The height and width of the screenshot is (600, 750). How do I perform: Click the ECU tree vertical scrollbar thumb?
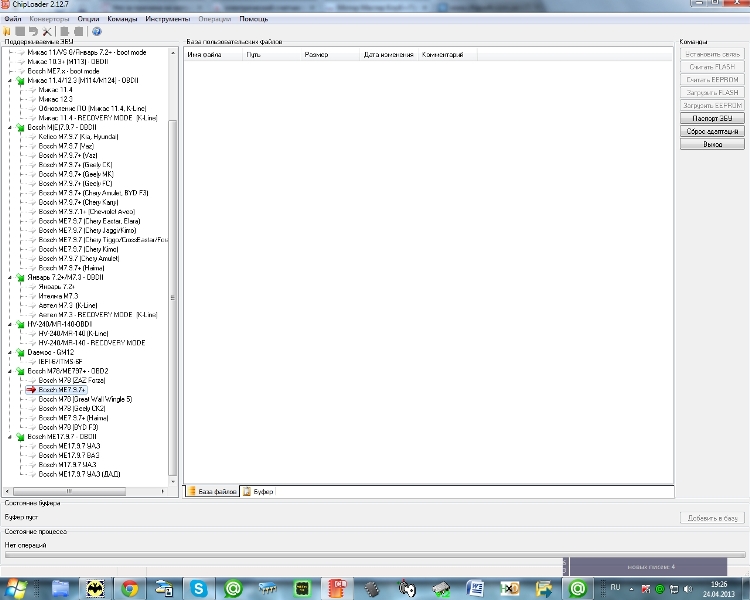click(x=173, y=300)
